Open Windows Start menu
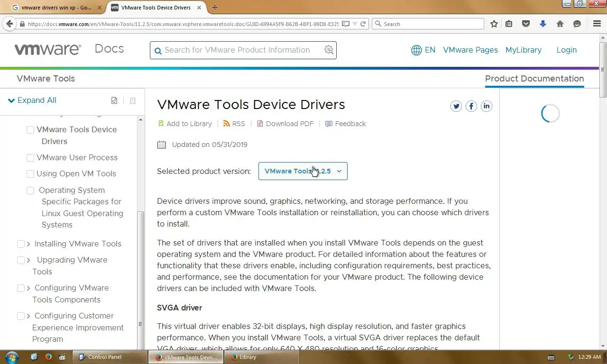 (11, 357)
